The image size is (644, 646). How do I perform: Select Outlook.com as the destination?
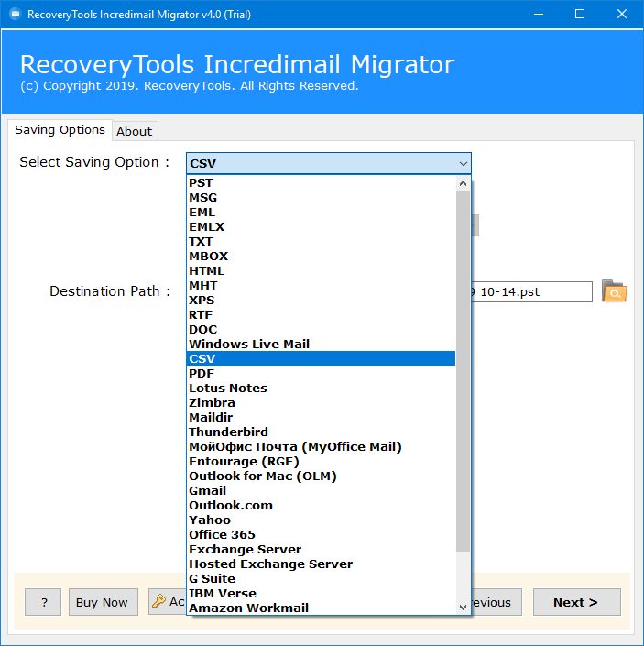[321, 505]
